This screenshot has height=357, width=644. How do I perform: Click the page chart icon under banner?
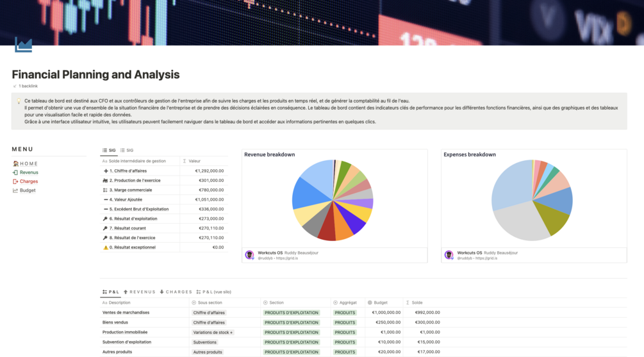pyautogui.click(x=24, y=45)
